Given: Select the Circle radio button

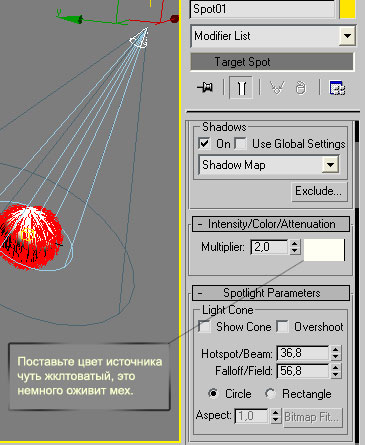Looking at the screenshot, I should [x=213, y=394].
